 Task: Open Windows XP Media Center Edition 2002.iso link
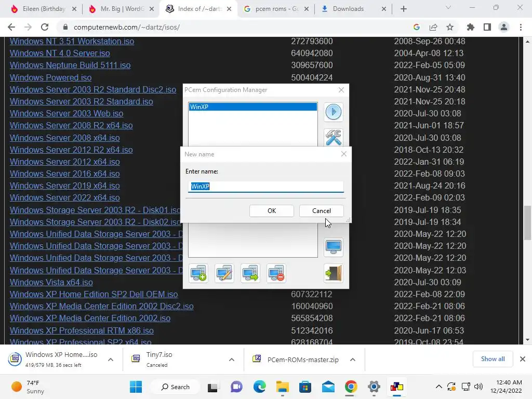90,318
